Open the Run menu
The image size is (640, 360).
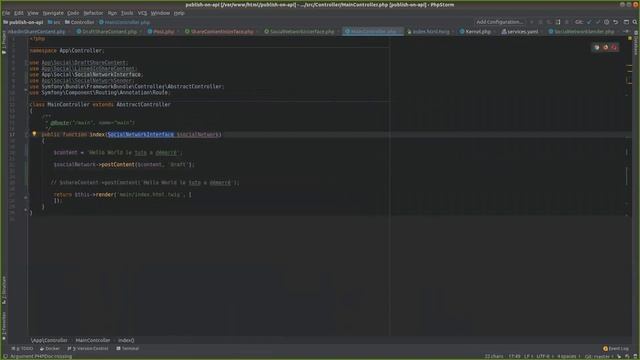coord(112,13)
